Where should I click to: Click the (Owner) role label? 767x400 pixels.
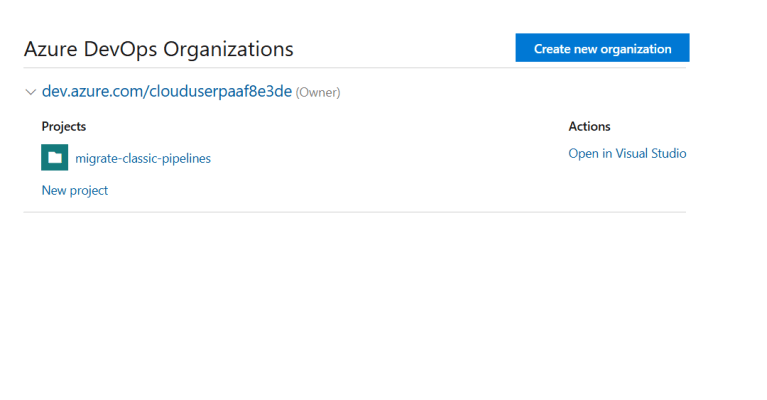[x=318, y=93]
